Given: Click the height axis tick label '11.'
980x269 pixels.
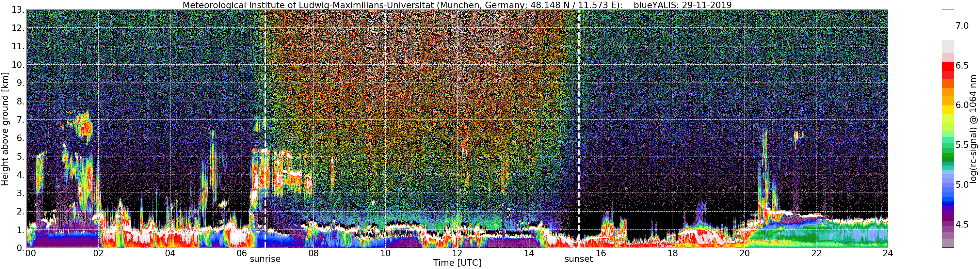Looking at the screenshot, I should [18, 46].
